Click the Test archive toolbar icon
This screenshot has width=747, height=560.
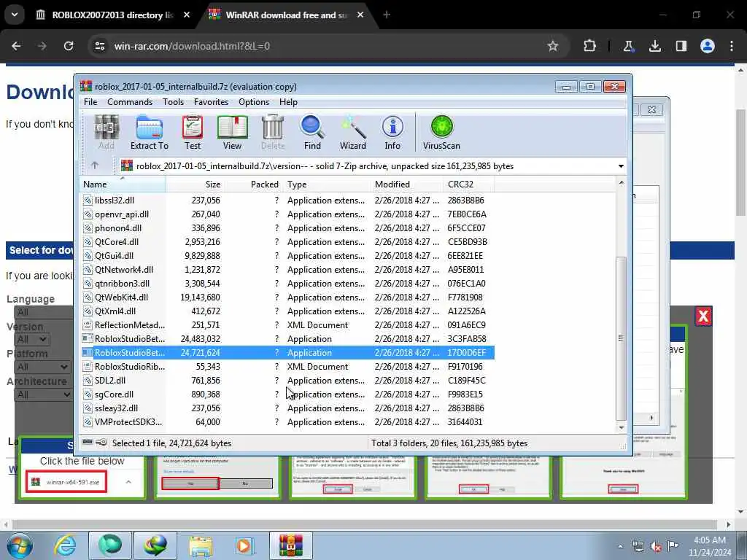tap(193, 133)
